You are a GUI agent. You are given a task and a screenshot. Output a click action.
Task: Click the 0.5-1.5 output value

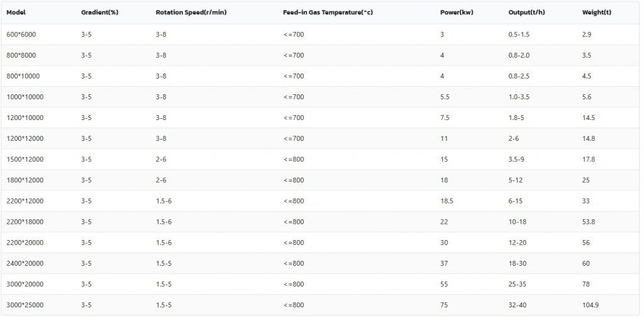(519, 35)
